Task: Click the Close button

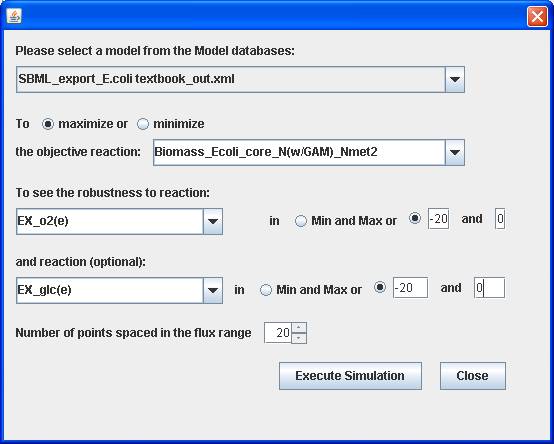Action: click(472, 376)
